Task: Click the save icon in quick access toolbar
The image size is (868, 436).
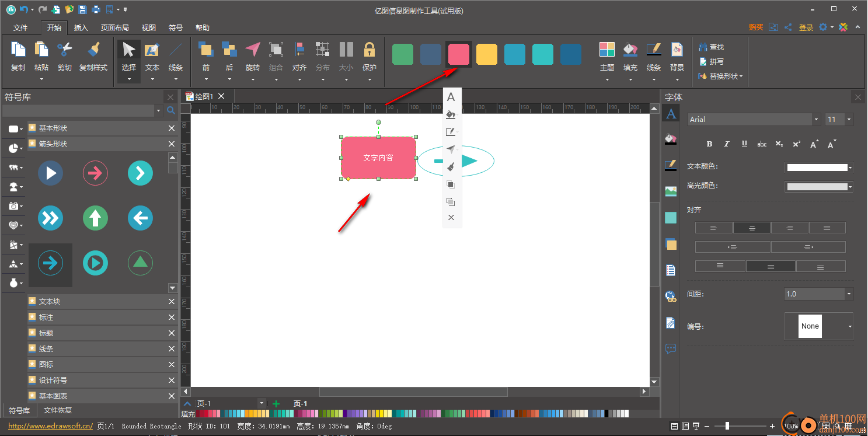Action: click(x=82, y=9)
